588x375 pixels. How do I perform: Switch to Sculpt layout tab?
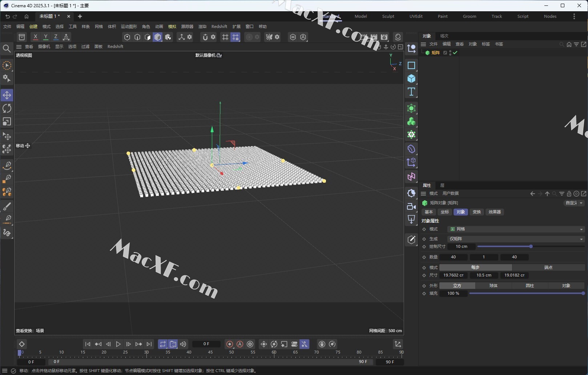[x=388, y=16]
